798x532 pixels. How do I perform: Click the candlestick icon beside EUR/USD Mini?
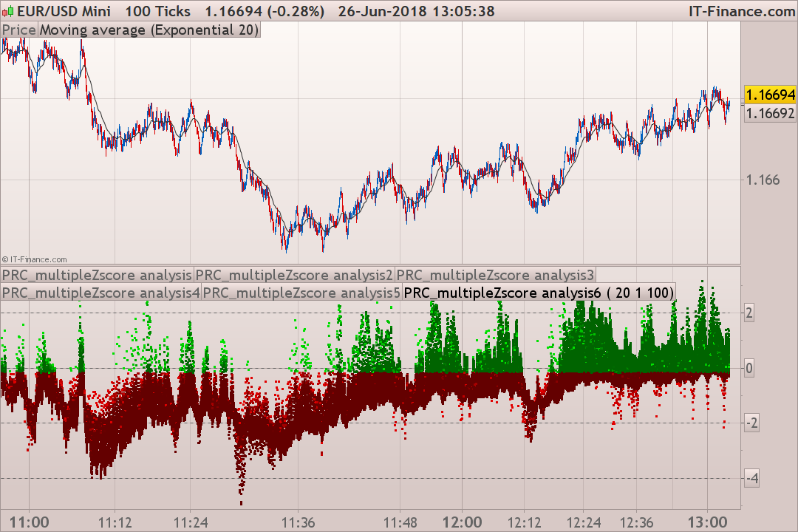click(x=7, y=11)
